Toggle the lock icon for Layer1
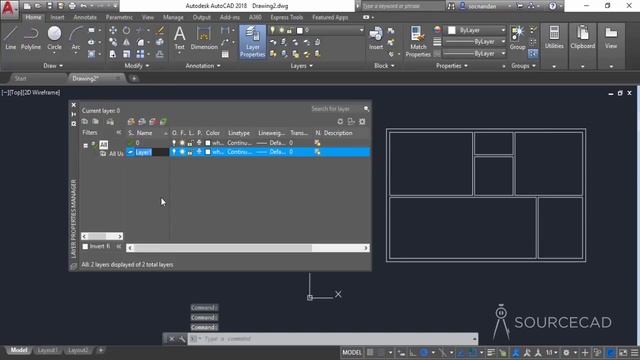Viewport: 640px width, 360px height. coord(190,152)
